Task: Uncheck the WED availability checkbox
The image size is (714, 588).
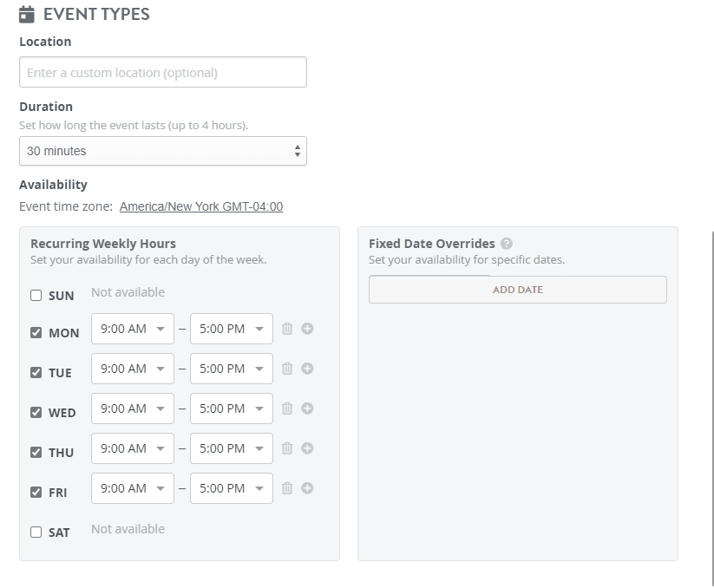Action: (x=36, y=413)
